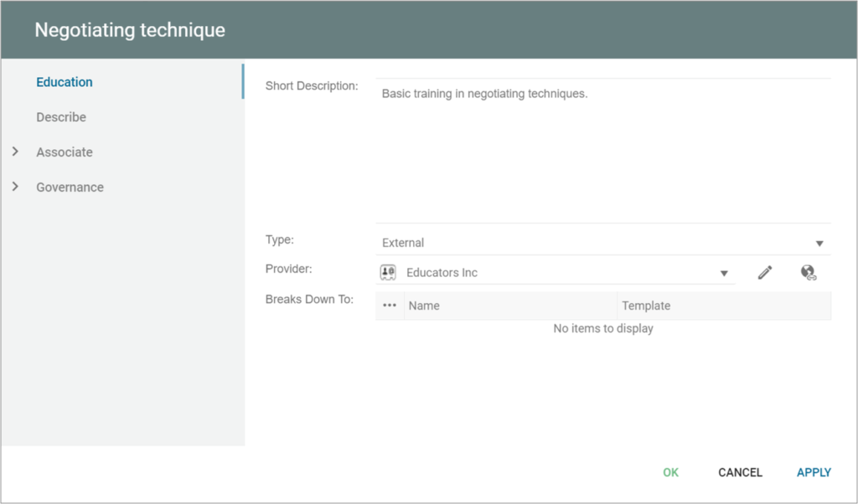Click the globe link icon beside Provider

coord(809,273)
